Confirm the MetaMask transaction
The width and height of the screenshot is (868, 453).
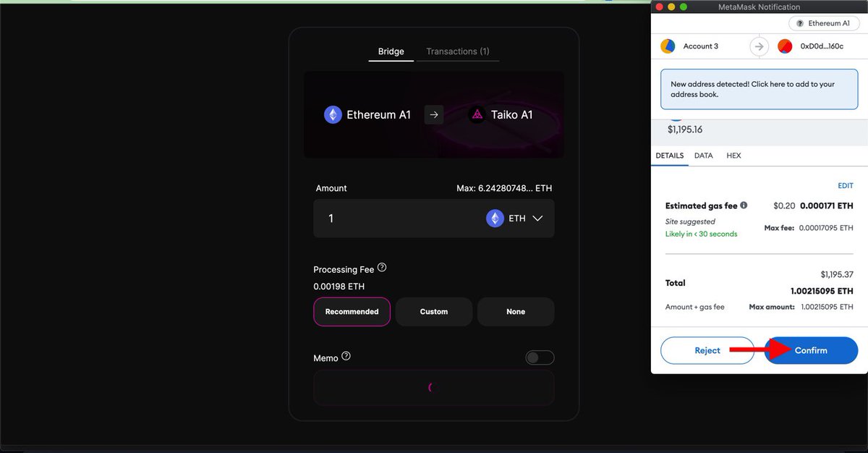click(811, 350)
